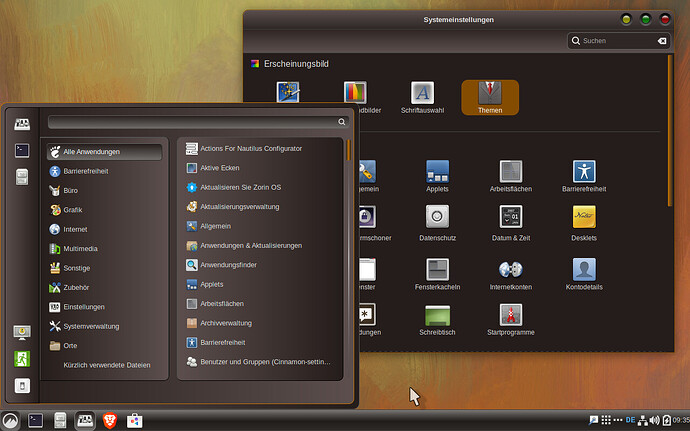Launch Archivverwaltung from the application list
690x431 pixels.
click(x=225, y=323)
